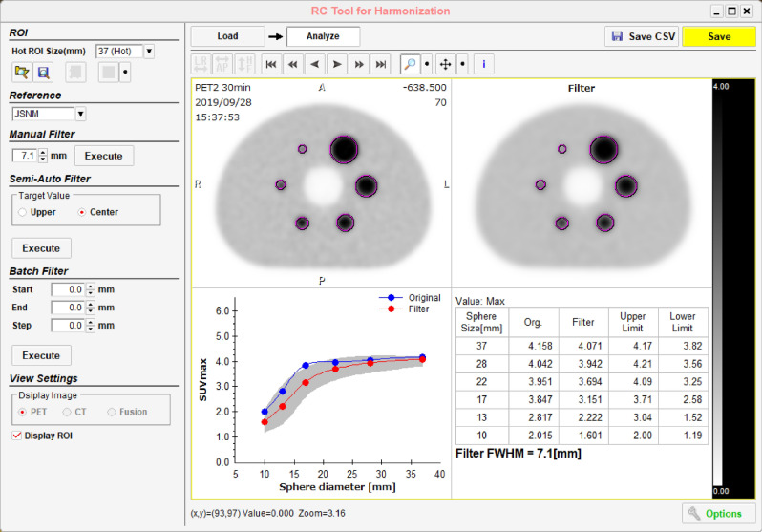762x532 pixels.
Task: Increase manual filter value spinner
Action: click(43, 153)
